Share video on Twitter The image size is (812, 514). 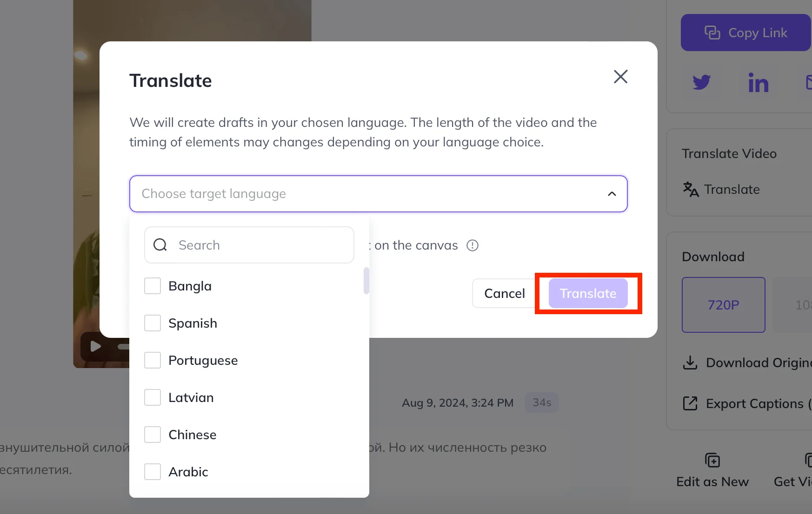click(701, 82)
